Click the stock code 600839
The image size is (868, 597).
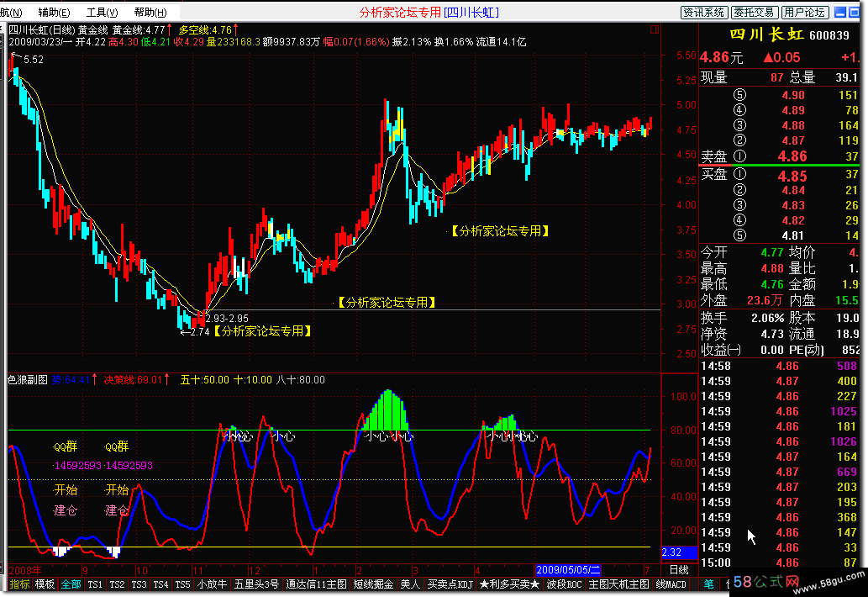click(x=829, y=35)
